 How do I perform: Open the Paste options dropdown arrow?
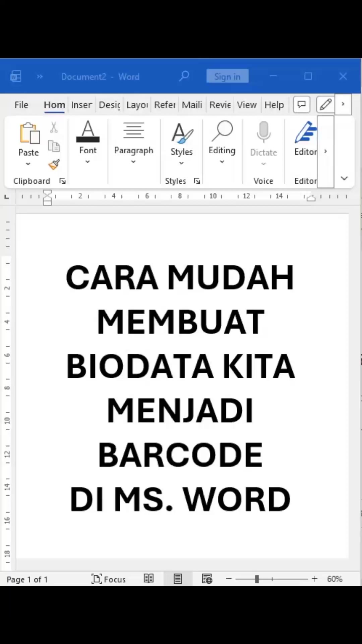tap(28, 164)
